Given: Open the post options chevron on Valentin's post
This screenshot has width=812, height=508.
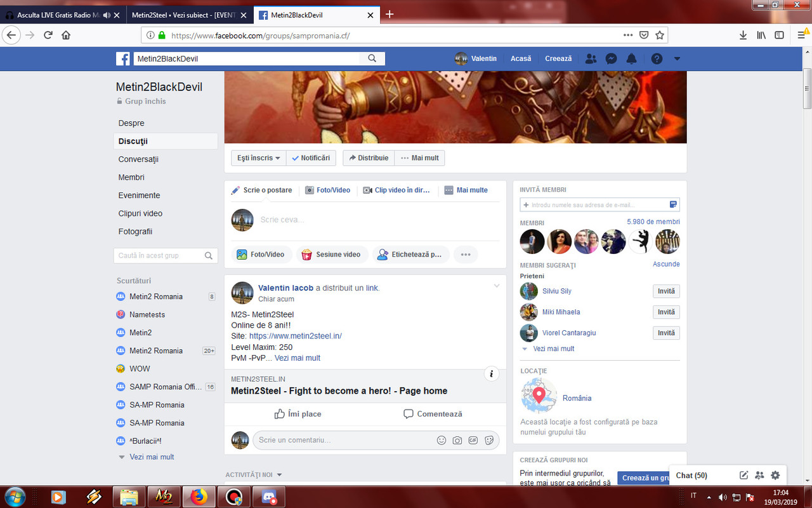Looking at the screenshot, I should coord(497,286).
